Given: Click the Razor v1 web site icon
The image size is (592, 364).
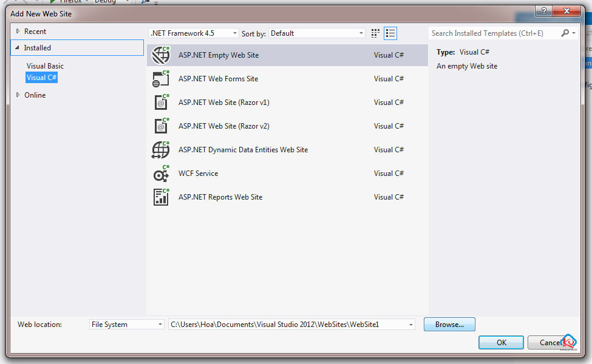Looking at the screenshot, I should click(161, 102).
